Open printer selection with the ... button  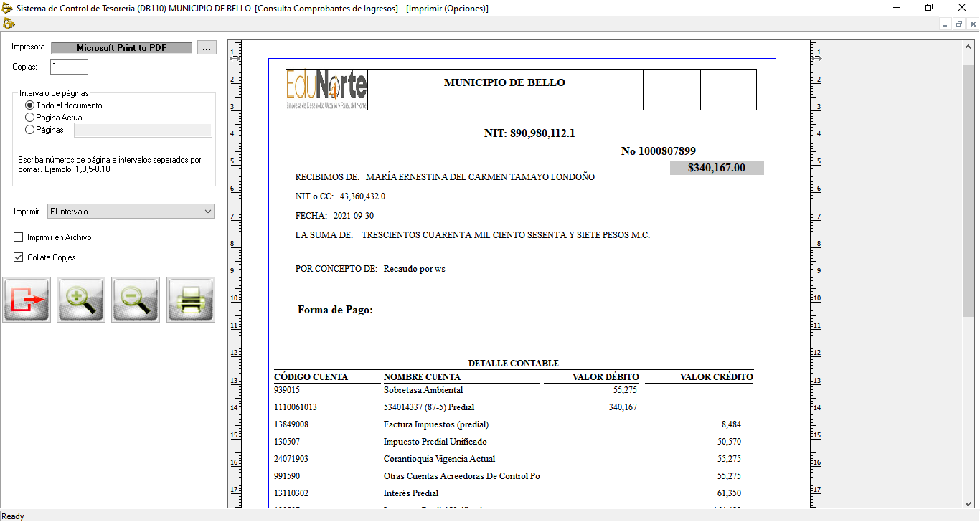click(207, 48)
